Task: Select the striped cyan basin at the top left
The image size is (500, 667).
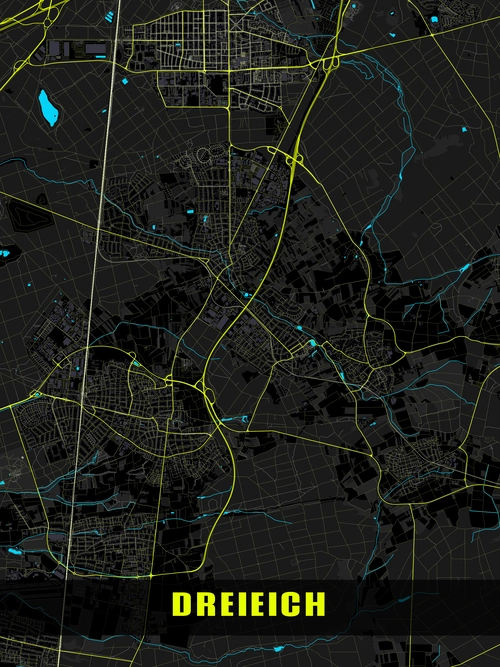Action: [109, 17]
